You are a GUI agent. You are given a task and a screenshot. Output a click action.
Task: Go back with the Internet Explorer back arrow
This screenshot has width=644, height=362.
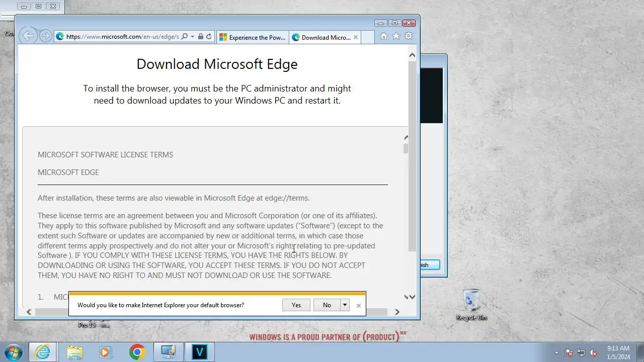click(x=28, y=36)
